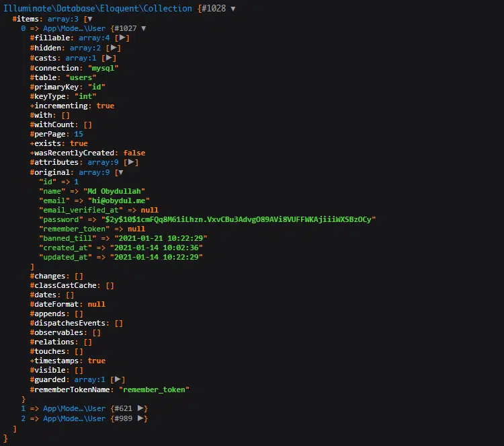Viewport: 504px width, 446px height.
Task: Collapse the User #1027 object arrow
Action: pyautogui.click(x=143, y=28)
